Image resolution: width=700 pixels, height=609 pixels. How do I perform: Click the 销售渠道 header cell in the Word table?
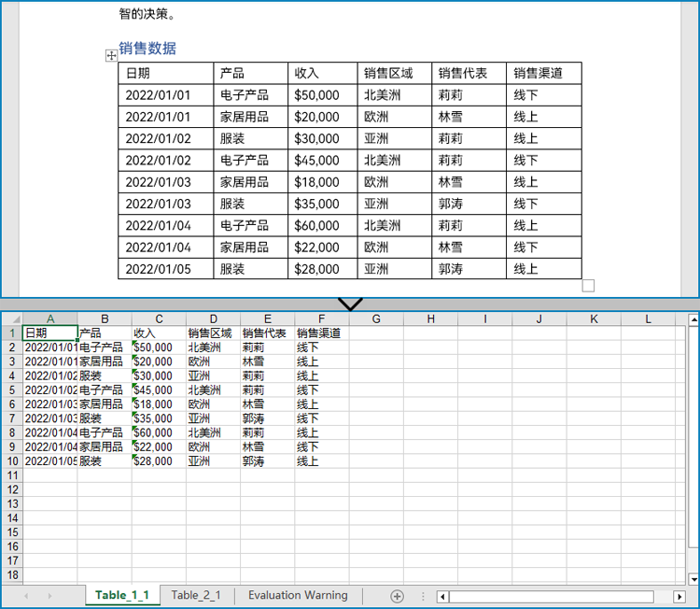[544, 73]
